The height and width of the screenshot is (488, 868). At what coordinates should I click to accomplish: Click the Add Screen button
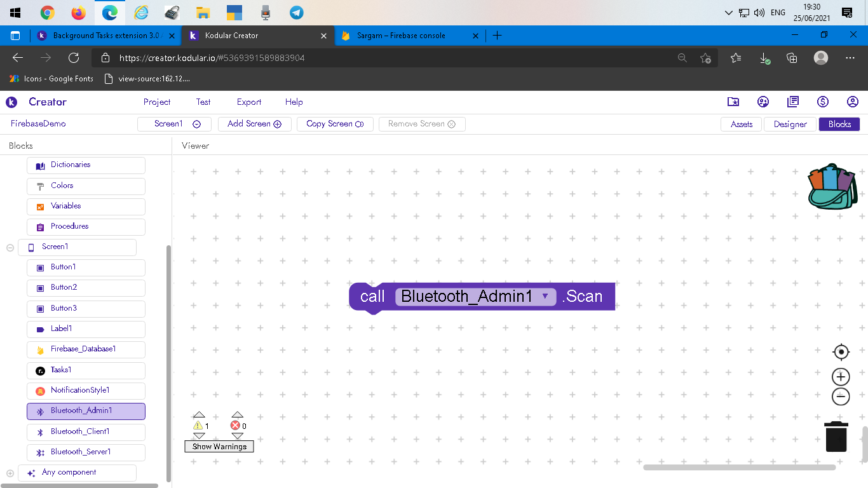point(254,124)
